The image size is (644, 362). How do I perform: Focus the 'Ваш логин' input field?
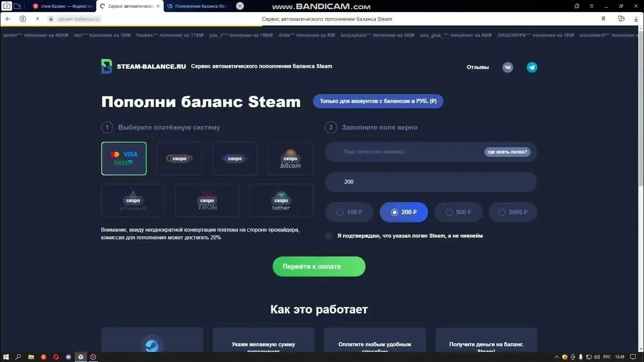[x=431, y=152]
